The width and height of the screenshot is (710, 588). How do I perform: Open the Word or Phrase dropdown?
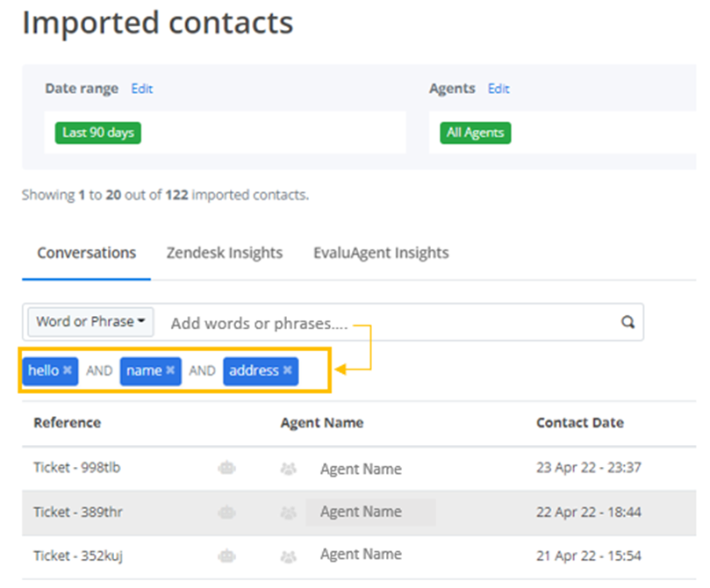click(90, 322)
